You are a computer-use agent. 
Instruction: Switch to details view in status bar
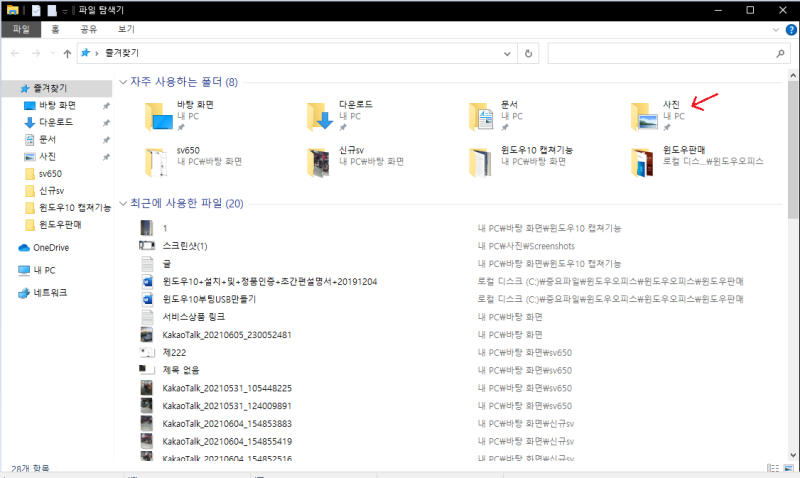pyautogui.click(x=773, y=468)
